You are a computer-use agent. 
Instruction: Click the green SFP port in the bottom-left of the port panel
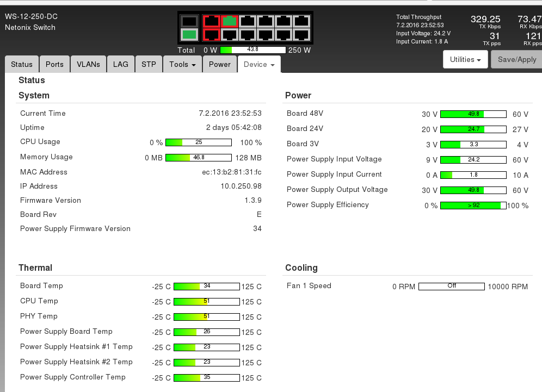(x=189, y=35)
